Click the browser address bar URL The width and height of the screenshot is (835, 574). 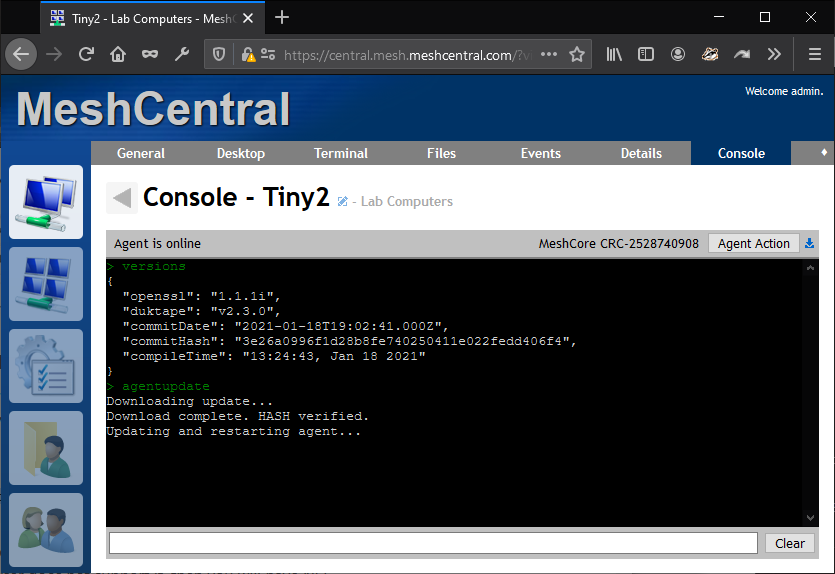pos(407,55)
